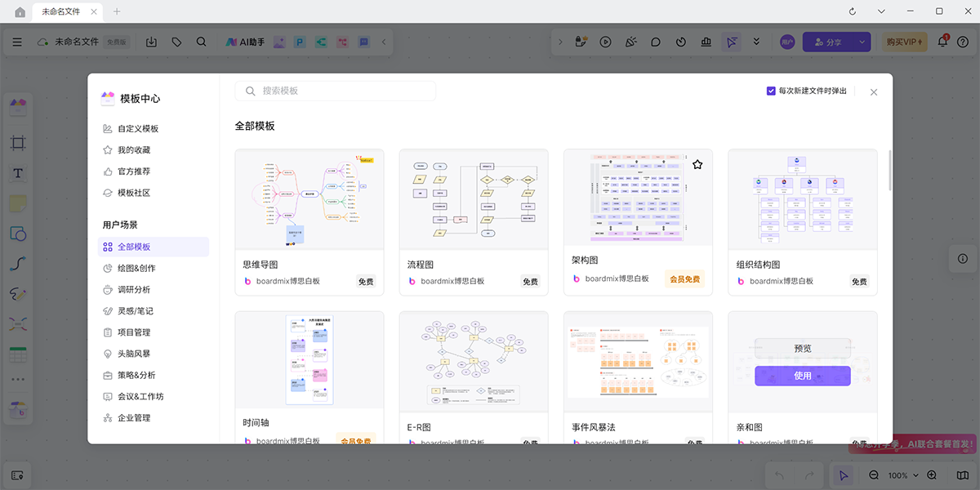Close the template center dialog
980x490 pixels.
(x=874, y=92)
